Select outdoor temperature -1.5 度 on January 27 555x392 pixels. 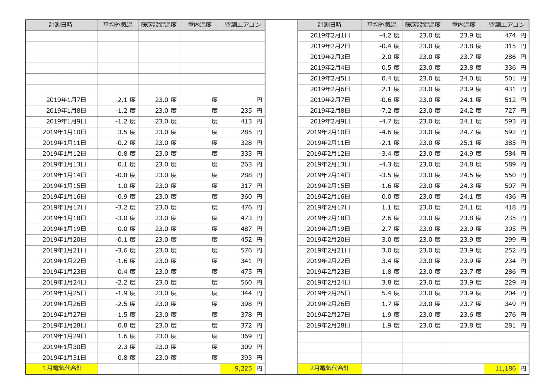[x=118, y=315]
